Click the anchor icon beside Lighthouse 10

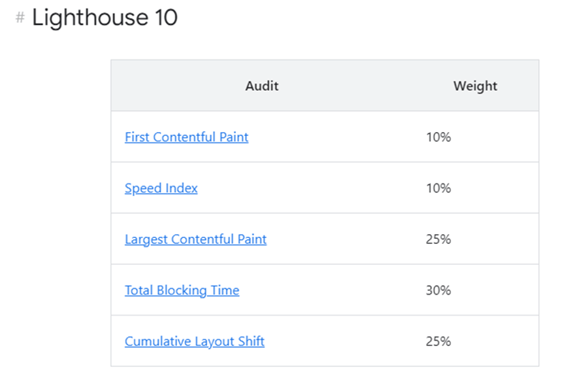click(19, 18)
